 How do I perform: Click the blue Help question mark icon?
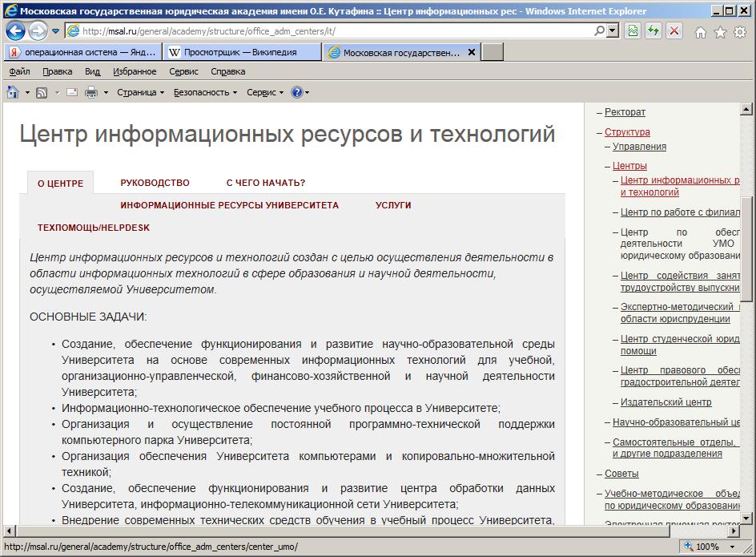296,92
